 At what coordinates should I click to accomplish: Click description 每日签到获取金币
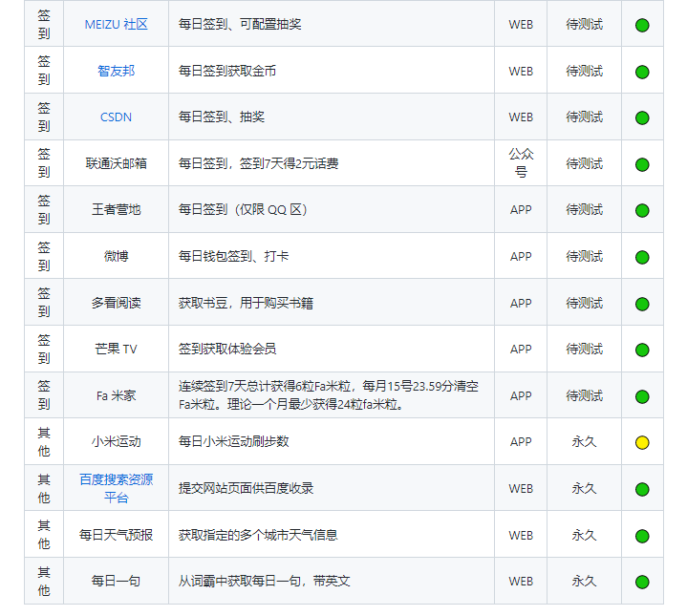227,71
